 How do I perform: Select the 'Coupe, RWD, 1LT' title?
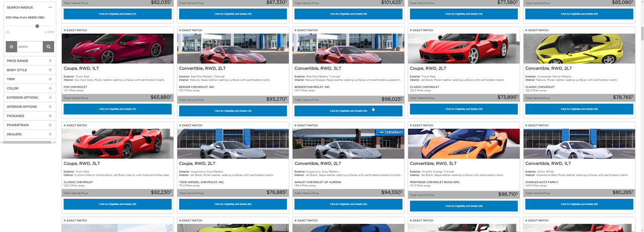[x=82, y=68]
